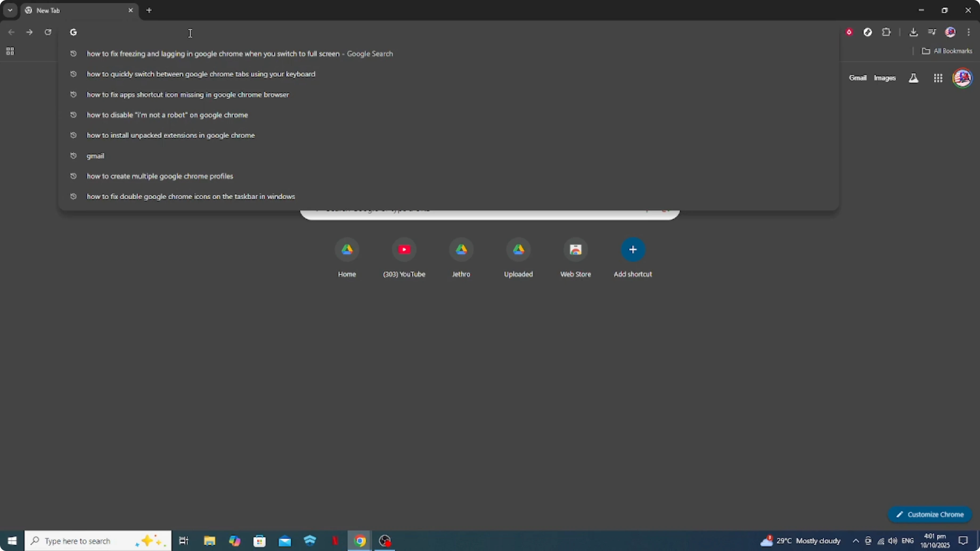
Task: Open Chrome's media controls icon
Action: 932,32
